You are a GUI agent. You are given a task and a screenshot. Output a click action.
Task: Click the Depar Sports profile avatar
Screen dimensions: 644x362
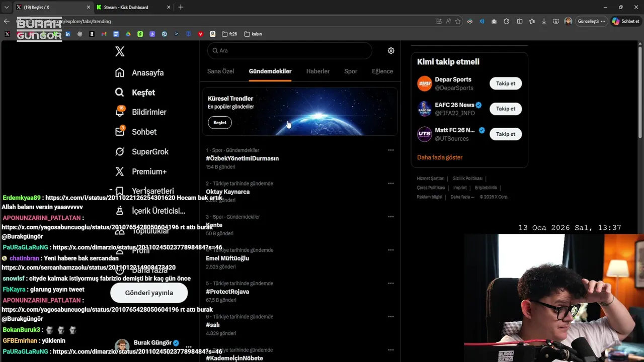pyautogui.click(x=425, y=83)
